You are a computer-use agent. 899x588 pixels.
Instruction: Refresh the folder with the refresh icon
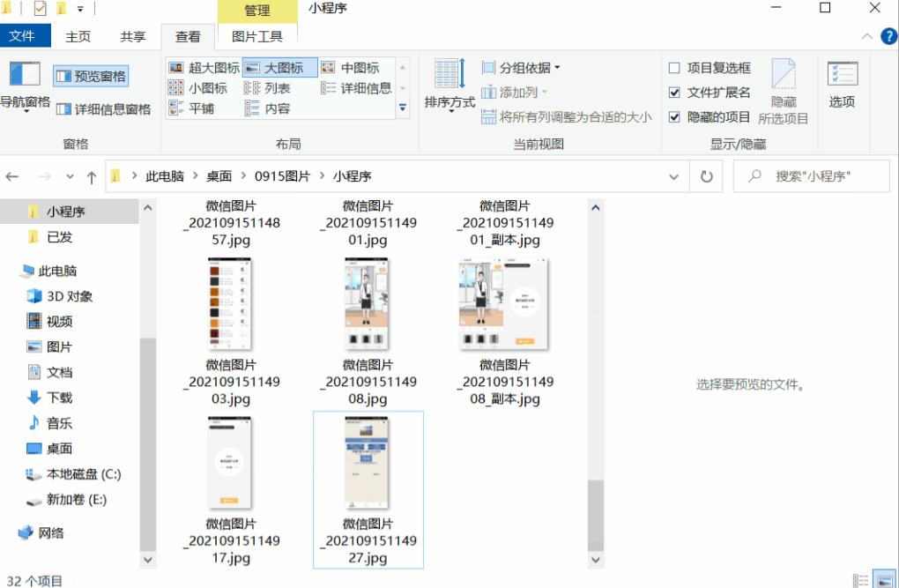point(705,175)
